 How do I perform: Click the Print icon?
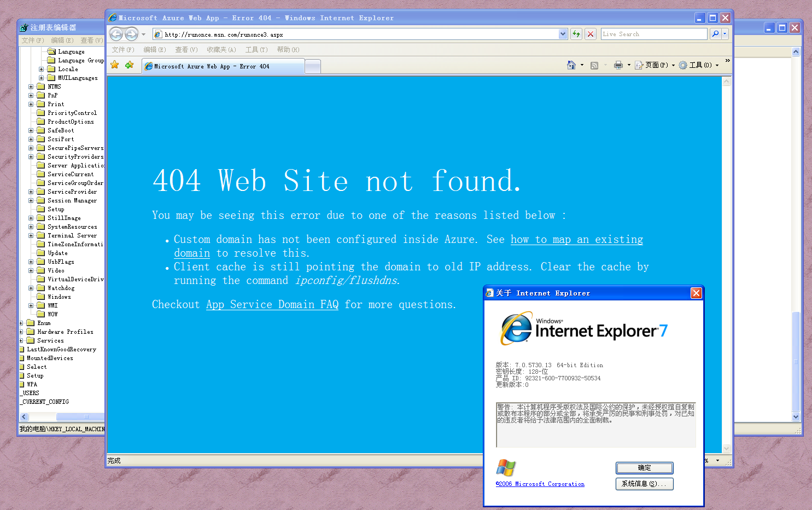pos(618,65)
